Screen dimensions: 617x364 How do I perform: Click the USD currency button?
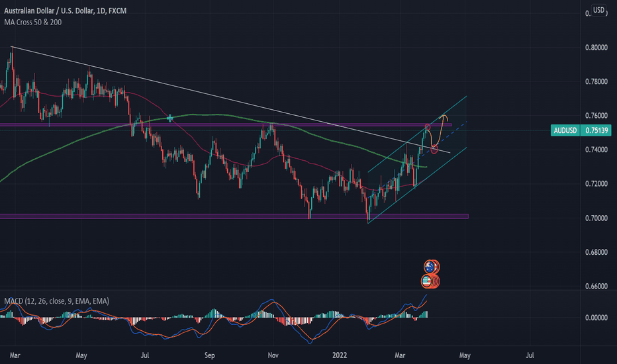click(x=598, y=10)
